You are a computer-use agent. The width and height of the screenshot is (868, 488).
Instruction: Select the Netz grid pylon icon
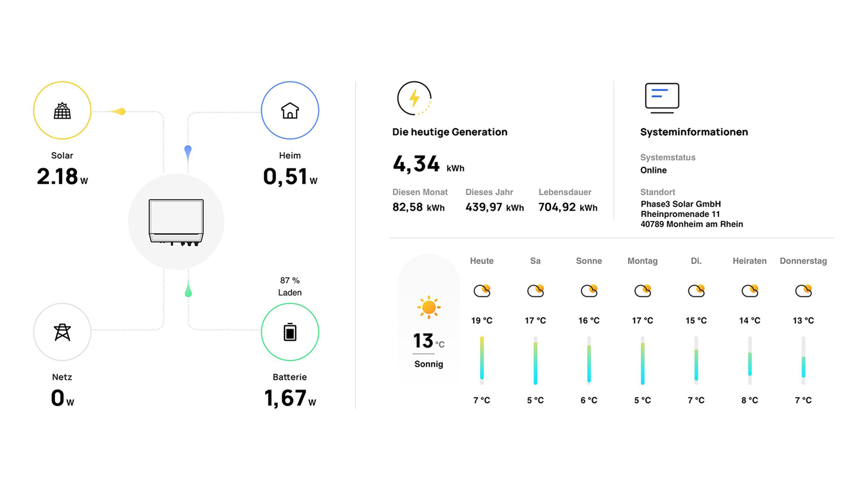click(x=62, y=331)
